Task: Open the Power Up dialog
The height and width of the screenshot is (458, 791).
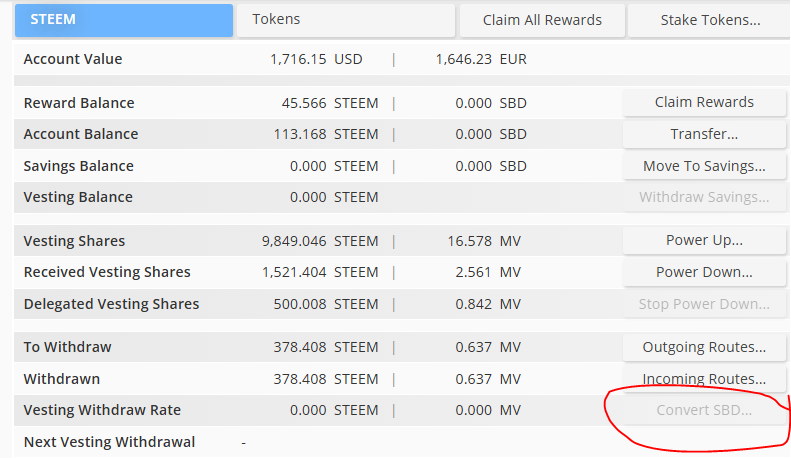Action: coord(704,241)
